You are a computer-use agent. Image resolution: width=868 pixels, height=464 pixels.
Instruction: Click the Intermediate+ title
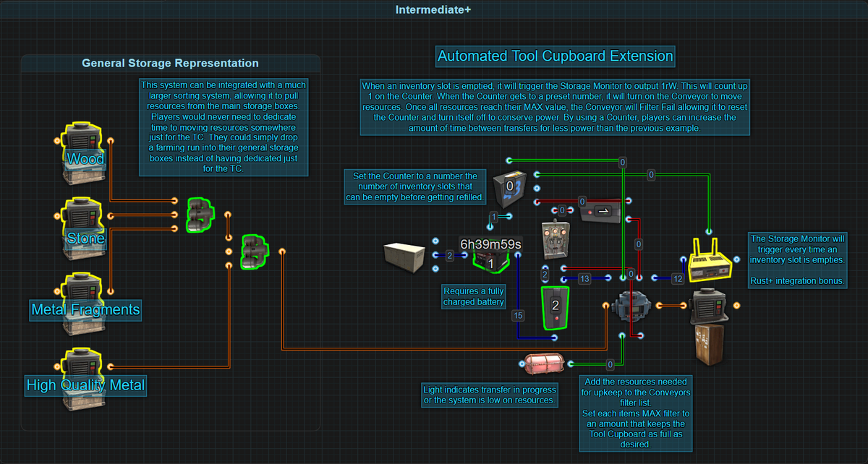[x=434, y=10]
